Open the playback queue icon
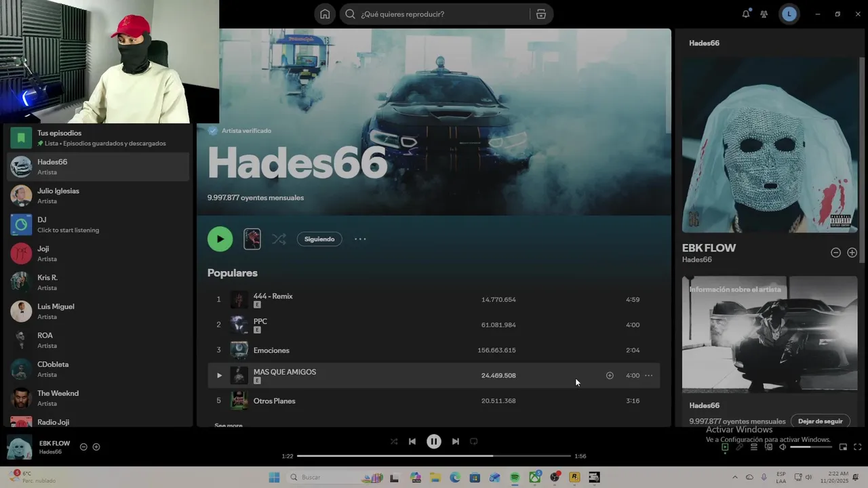 tap(753, 447)
